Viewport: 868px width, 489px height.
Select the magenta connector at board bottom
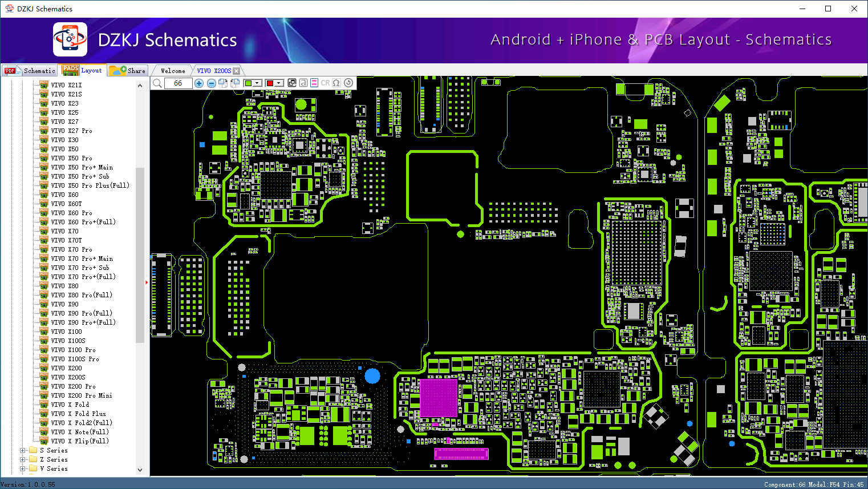coord(461,454)
